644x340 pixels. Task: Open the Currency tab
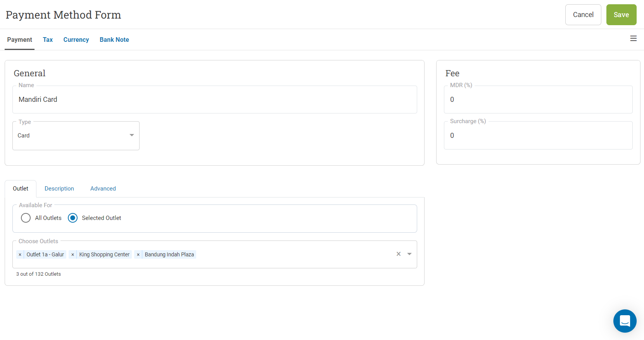tap(76, 39)
